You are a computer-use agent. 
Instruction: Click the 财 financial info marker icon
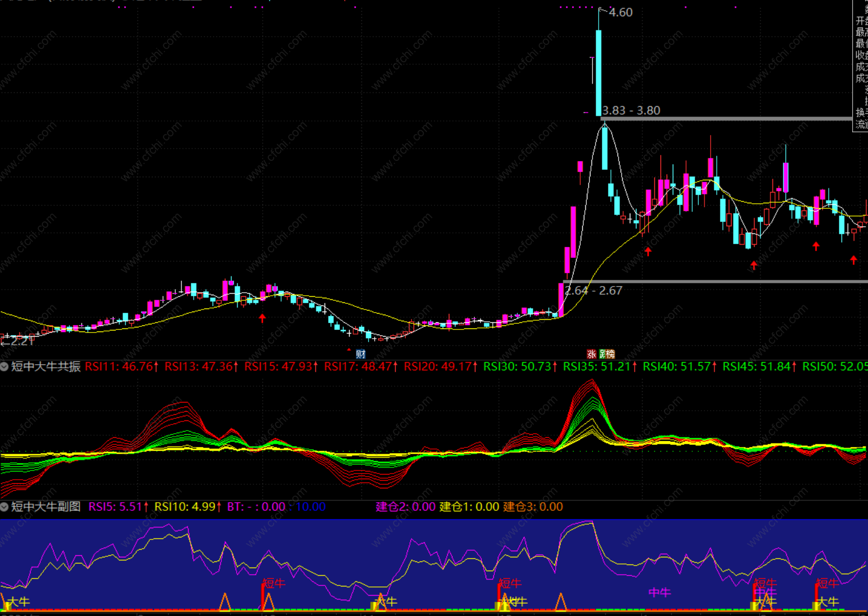pos(361,354)
